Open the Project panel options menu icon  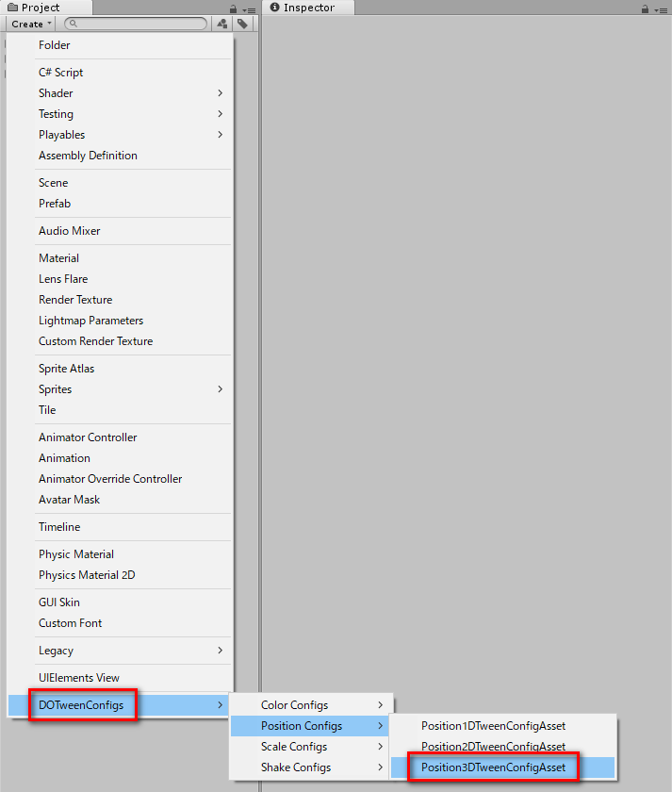(249, 9)
